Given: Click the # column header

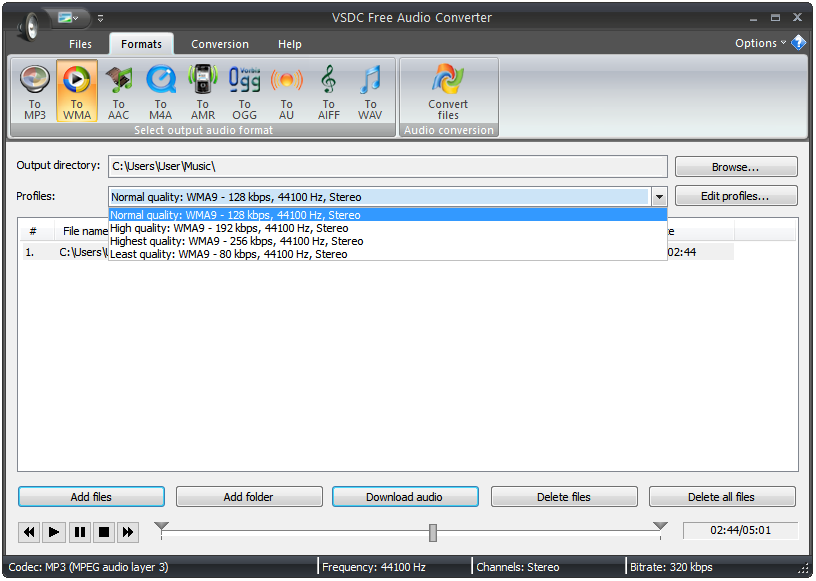Looking at the screenshot, I should coord(33,231).
